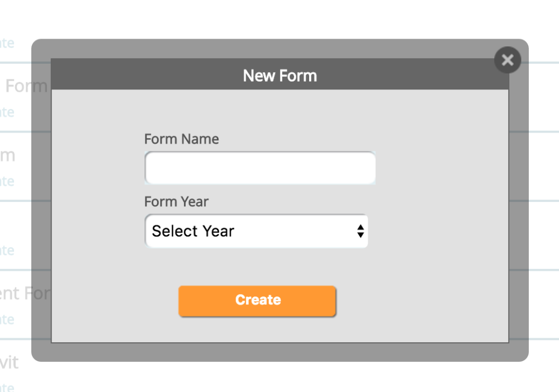Click the faded 'ent For' heading at left
This screenshot has height=392, width=559.
pos(26,293)
